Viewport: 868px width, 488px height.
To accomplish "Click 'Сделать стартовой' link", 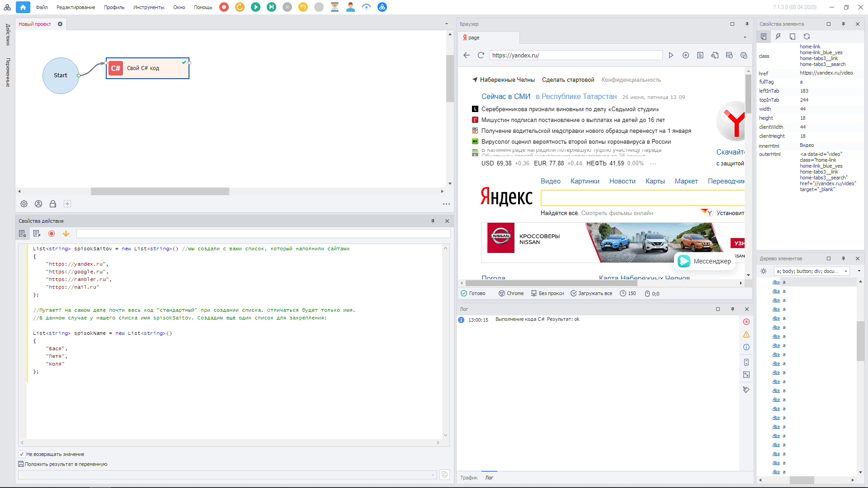I will click(568, 80).
